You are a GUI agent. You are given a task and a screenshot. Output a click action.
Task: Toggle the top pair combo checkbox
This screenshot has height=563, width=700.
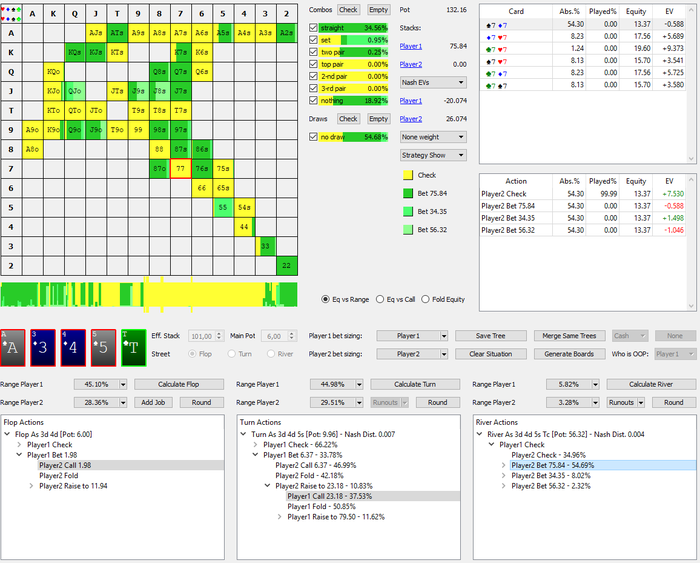(313, 64)
